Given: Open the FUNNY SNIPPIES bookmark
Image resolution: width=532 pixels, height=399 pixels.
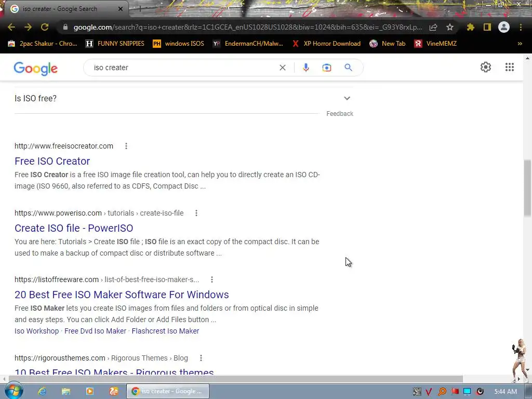Looking at the screenshot, I should (115, 44).
